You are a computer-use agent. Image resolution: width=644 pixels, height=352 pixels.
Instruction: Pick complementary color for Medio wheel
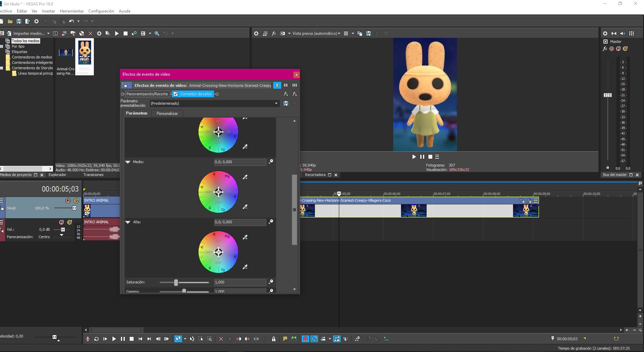(x=245, y=206)
